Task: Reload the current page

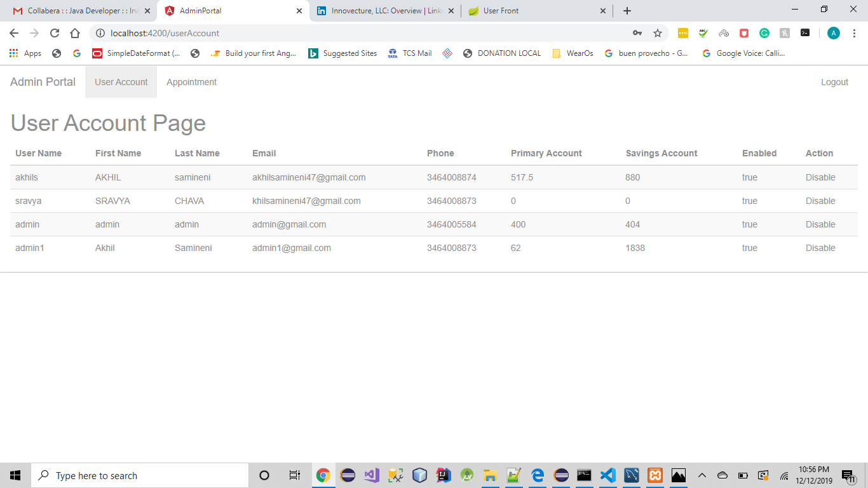Action: click(x=55, y=33)
